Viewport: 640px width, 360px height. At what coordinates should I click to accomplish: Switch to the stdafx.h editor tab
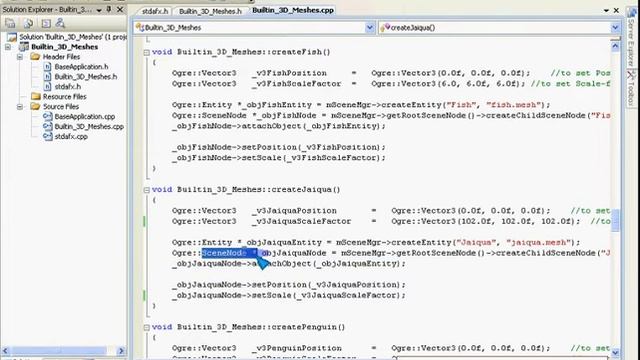coord(155,11)
